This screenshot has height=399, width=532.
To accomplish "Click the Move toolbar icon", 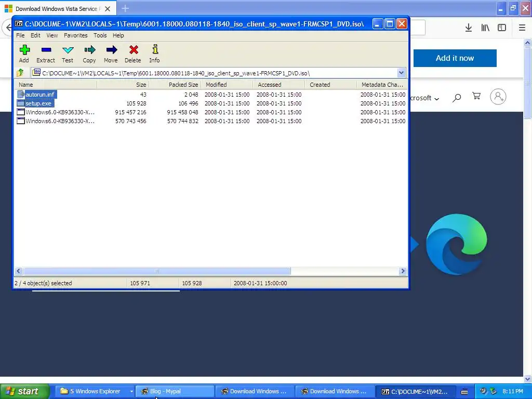I will tap(111, 50).
